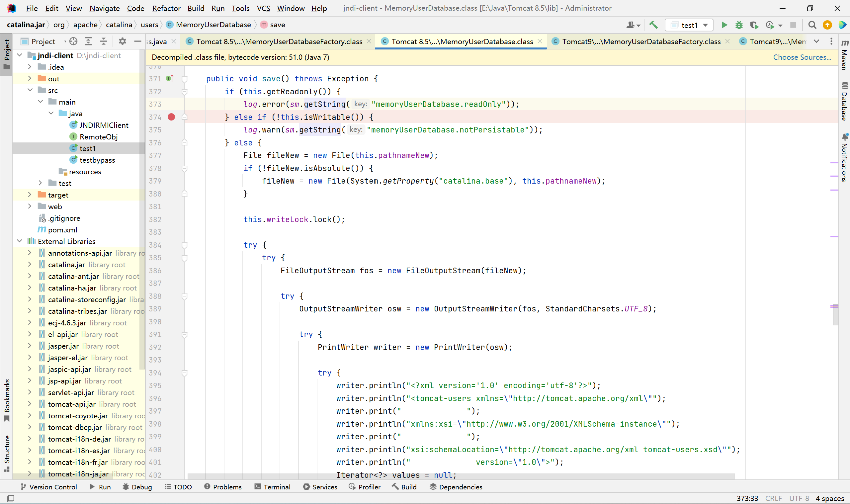Open the Structure side panel
The image size is (850, 504).
click(x=6, y=454)
